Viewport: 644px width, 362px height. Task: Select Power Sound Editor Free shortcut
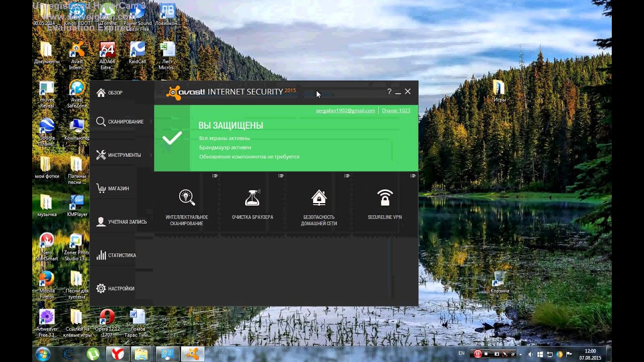[x=137, y=17]
